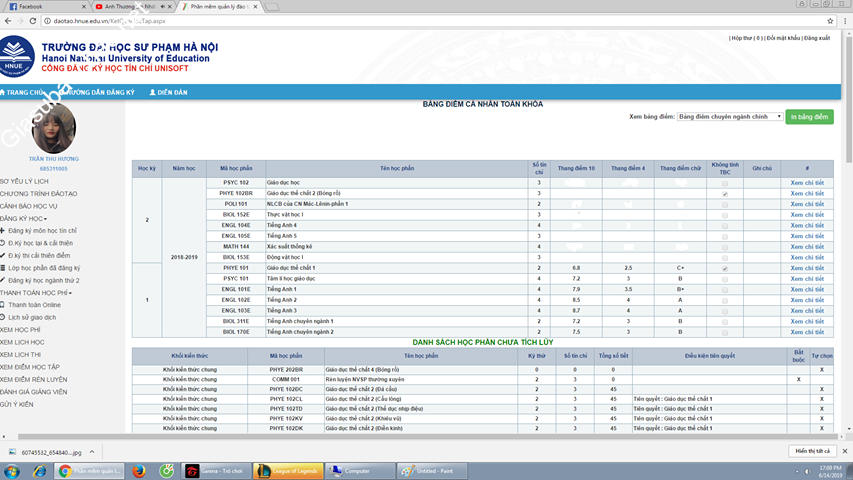The height and width of the screenshot is (480, 853).
Task: Click the Windows Start button
Action: coord(14,471)
